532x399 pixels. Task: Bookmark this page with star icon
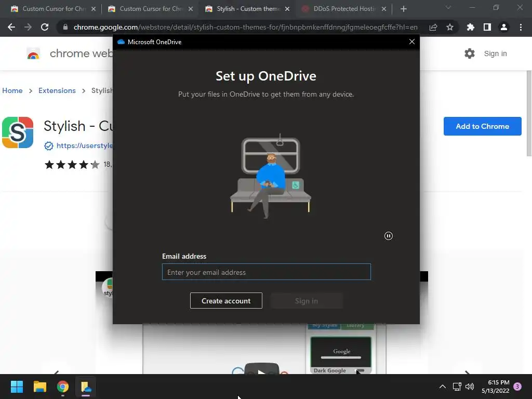tap(450, 27)
